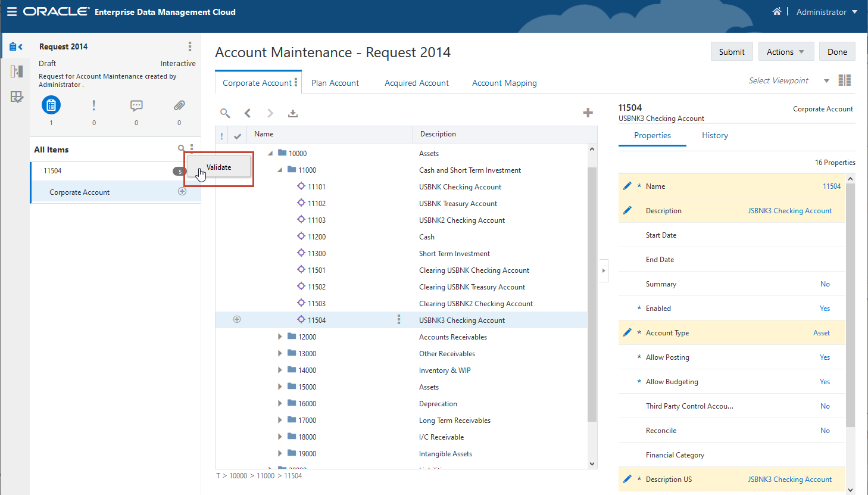This screenshot has width=868, height=495.
Task: Click the search magnifier icon above the tree
Action: (225, 113)
